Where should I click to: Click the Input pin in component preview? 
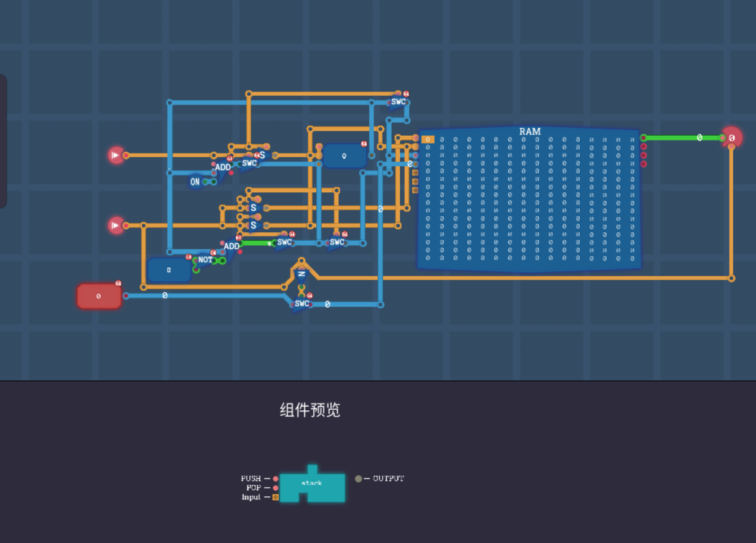(276, 497)
